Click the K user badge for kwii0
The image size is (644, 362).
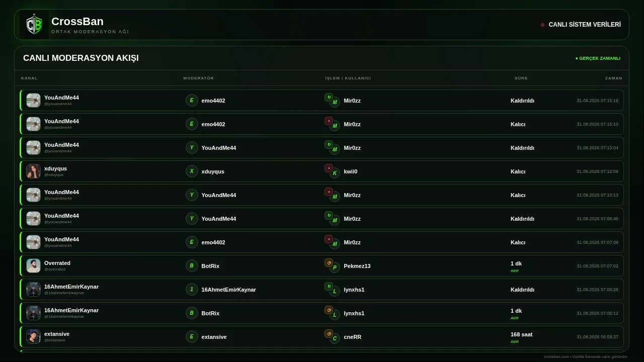335,173
